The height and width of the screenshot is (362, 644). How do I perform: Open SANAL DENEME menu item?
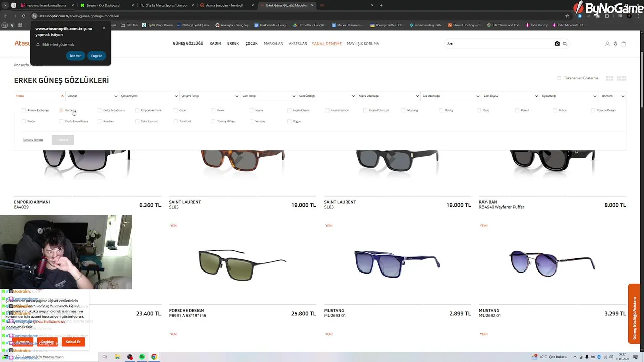[x=327, y=44]
